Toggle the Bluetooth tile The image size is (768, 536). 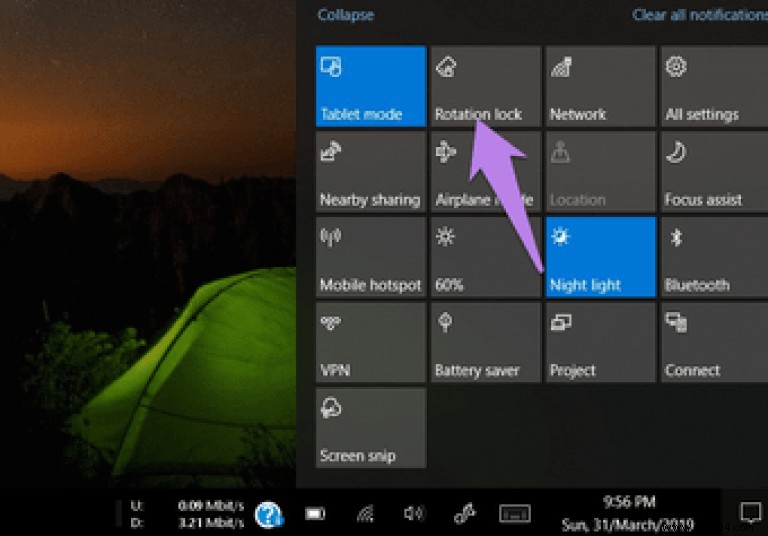click(715, 257)
